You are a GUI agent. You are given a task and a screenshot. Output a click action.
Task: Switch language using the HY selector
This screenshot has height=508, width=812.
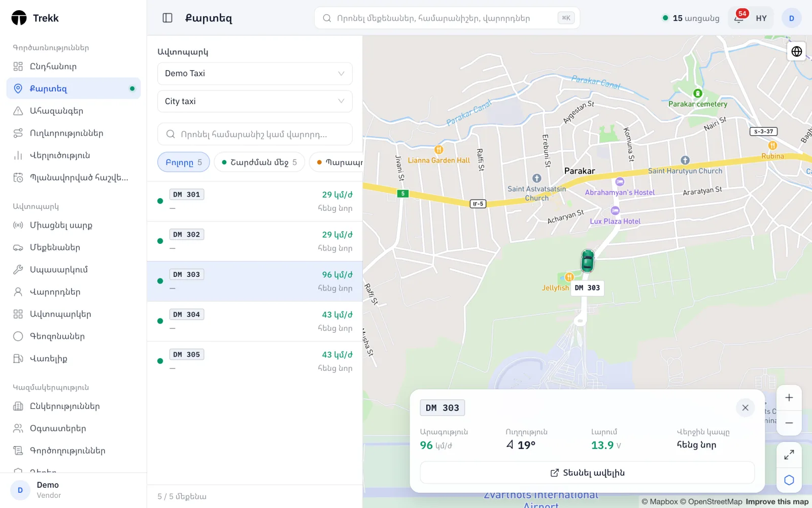pyautogui.click(x=761, y=18)
